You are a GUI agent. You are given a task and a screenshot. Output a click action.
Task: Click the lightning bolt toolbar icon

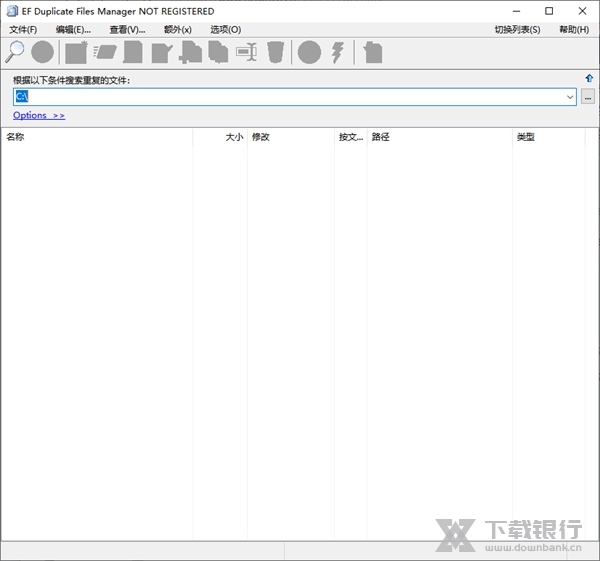pos(338,52)
